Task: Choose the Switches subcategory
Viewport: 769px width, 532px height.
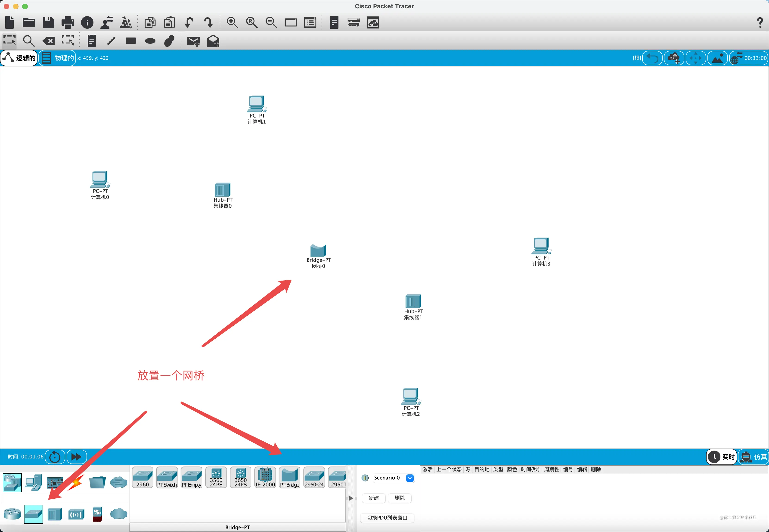Action: tap(34, 514)
